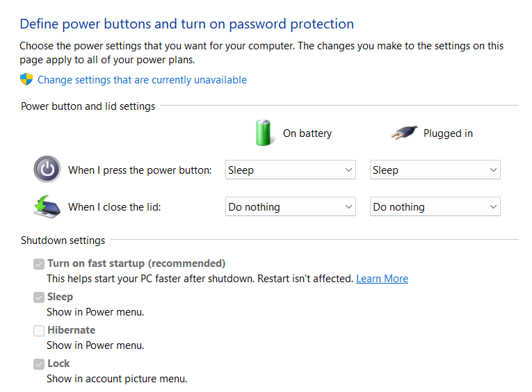
Task: Open 'Change settings that are currently unavailable' link
Action: [x=142, y=80]
